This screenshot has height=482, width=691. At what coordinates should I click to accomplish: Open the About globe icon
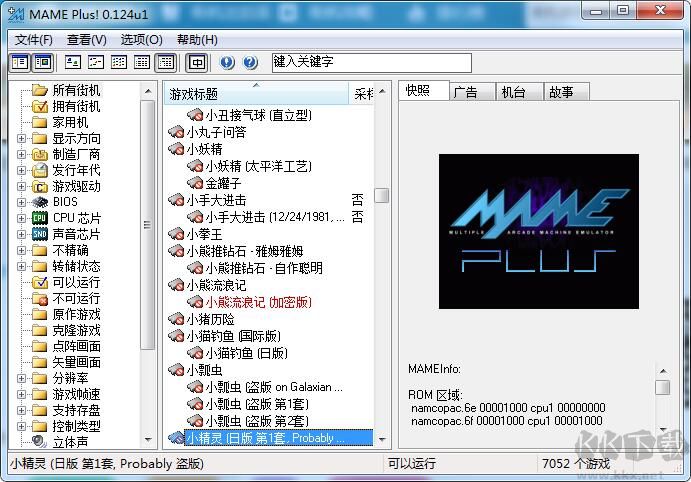pyautogui.click(x=227, y=62)
